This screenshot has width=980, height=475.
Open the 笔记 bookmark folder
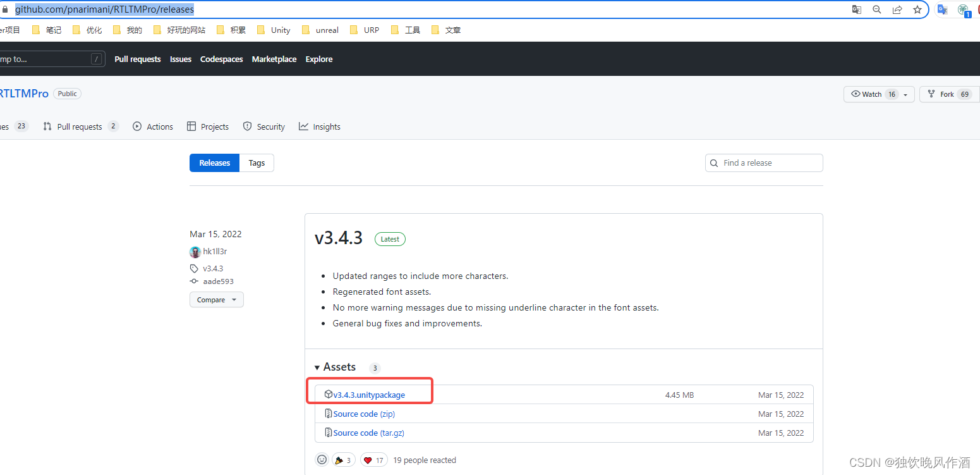pos(47,30)
